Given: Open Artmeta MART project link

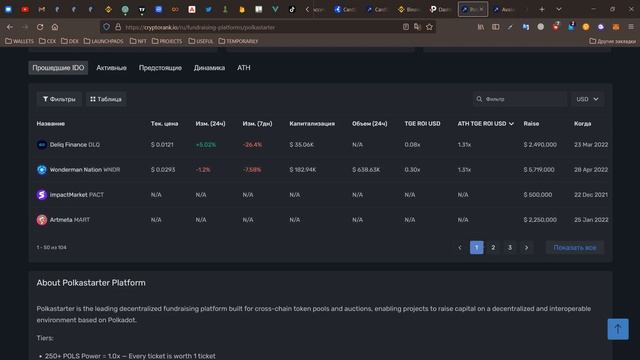Looking at the screenshot, I should [70, 220].
